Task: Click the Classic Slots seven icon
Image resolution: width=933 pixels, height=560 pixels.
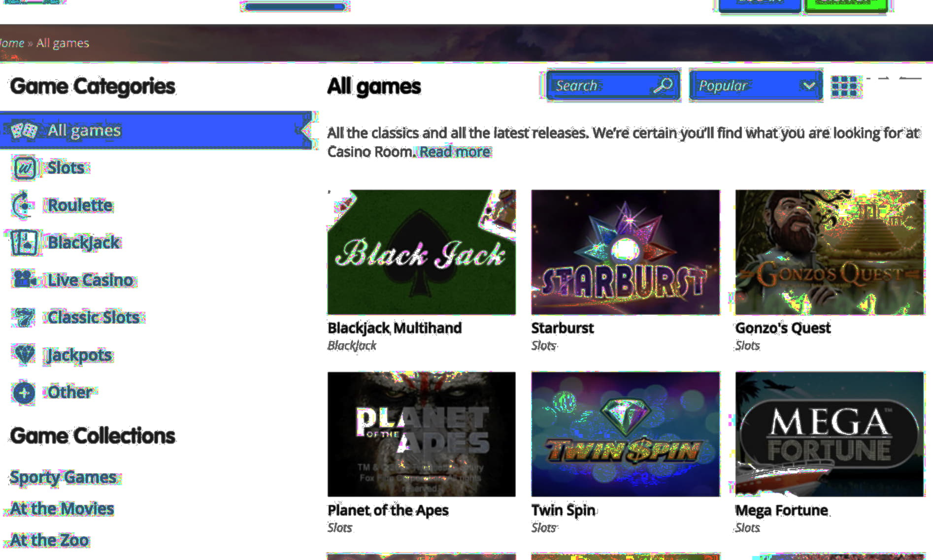Action: [24, 318]
